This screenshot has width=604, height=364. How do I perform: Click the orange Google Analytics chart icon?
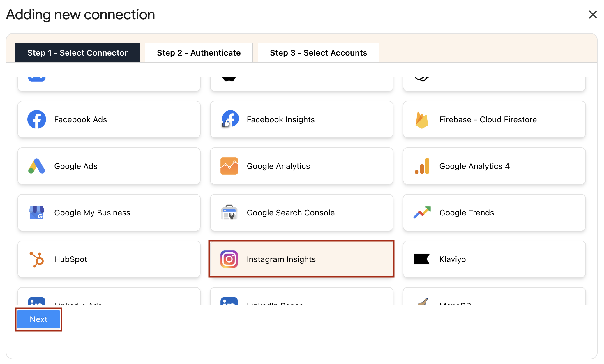229,166
